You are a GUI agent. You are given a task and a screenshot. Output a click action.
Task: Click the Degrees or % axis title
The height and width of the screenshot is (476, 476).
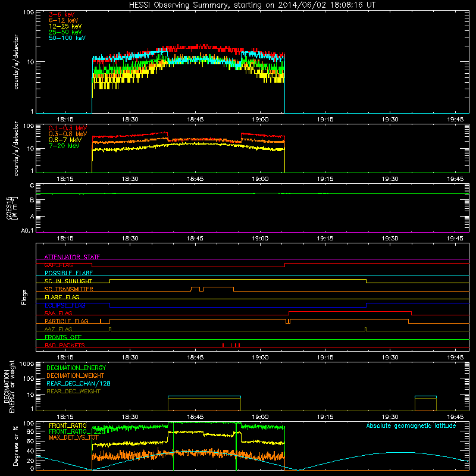[15, 446]
